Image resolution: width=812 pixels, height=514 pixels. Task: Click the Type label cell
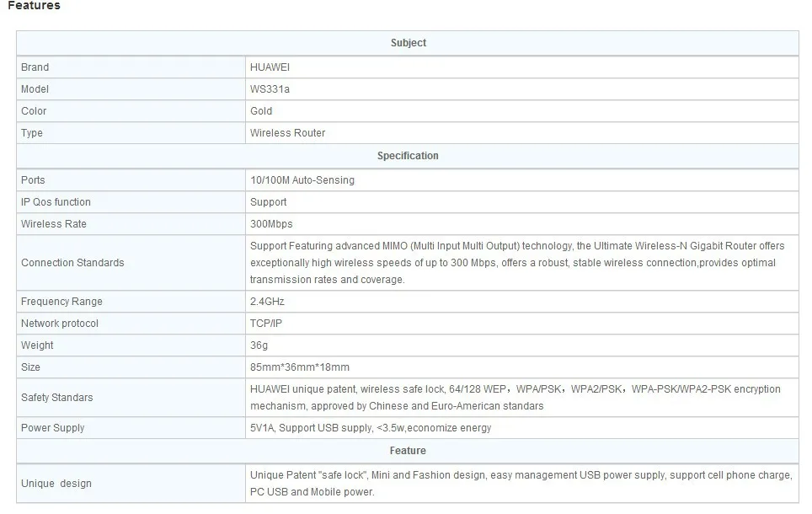32,132
